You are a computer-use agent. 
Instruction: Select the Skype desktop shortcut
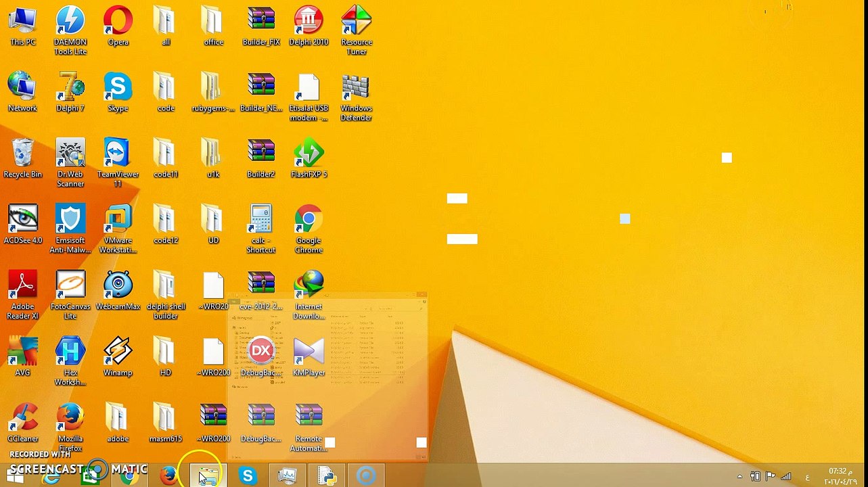click(x=118, y=93)
